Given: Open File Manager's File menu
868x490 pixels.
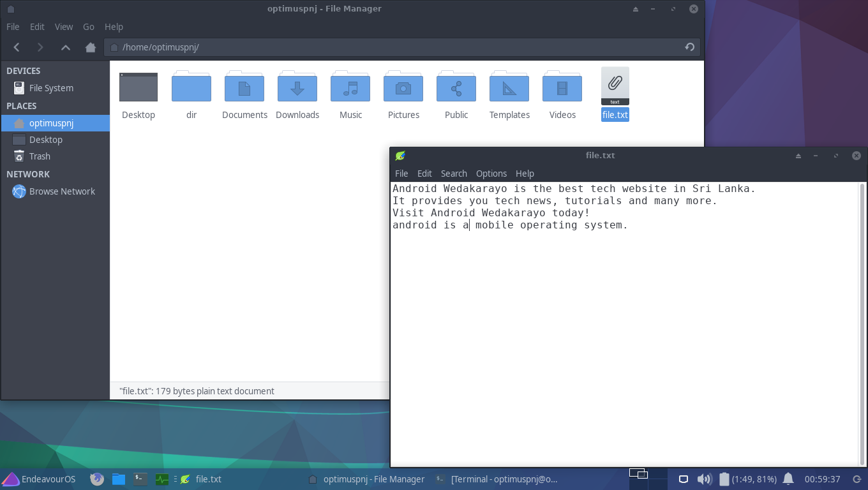Looking at the screenshot, I should tap(13, 27).
